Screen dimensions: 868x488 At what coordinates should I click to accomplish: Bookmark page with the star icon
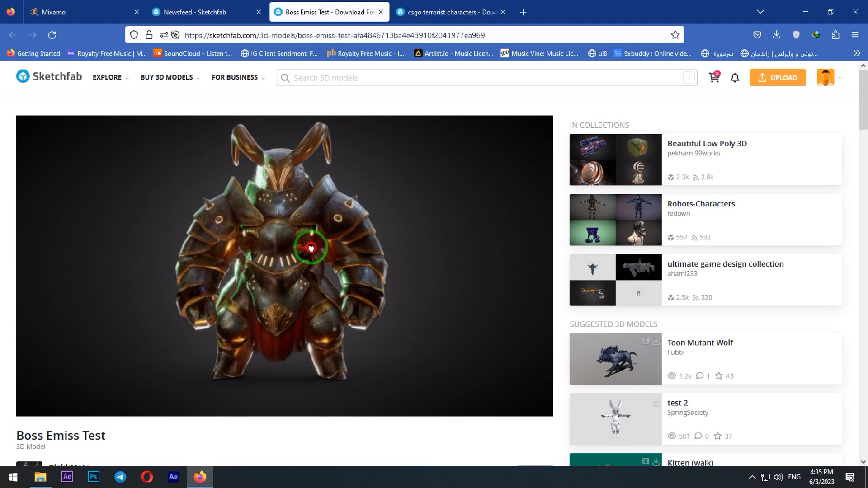click(675, 35)
